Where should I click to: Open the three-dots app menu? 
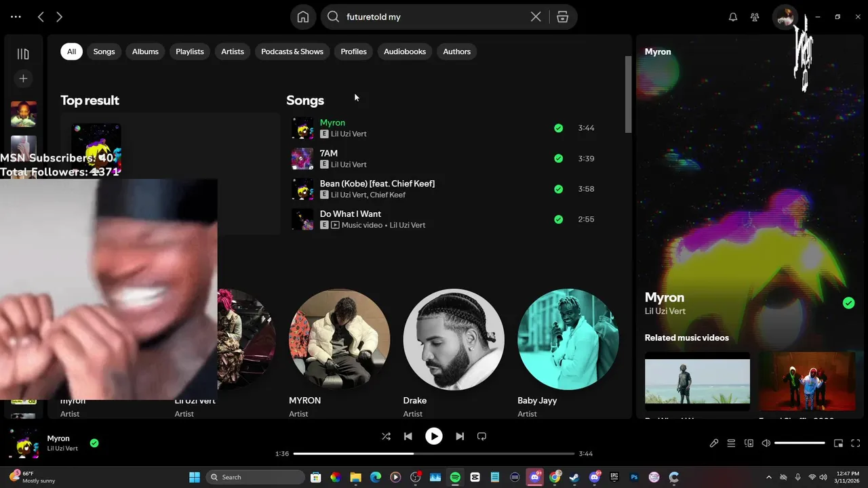[16, 17]
